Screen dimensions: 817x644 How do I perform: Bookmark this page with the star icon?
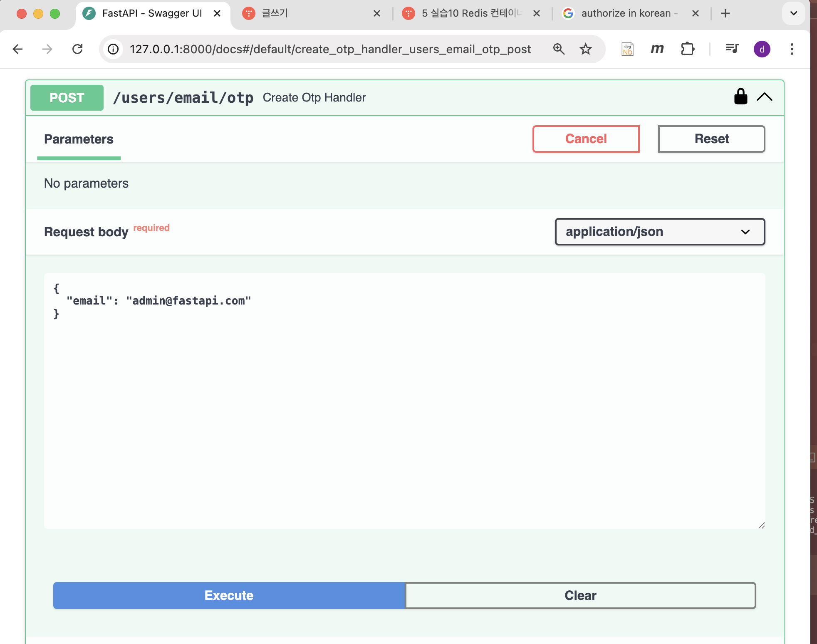click(x=586, y=49)
